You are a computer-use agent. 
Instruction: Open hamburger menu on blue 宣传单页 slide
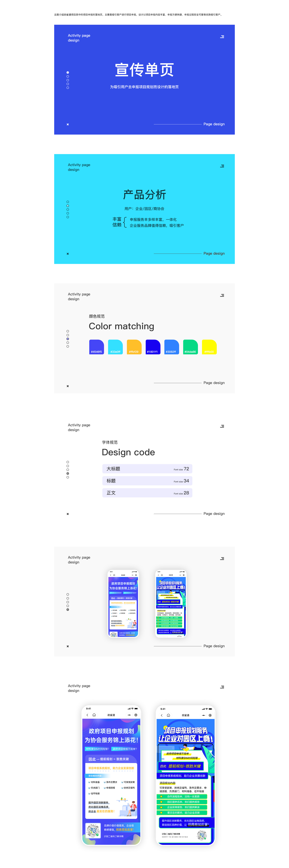point(222,37)
